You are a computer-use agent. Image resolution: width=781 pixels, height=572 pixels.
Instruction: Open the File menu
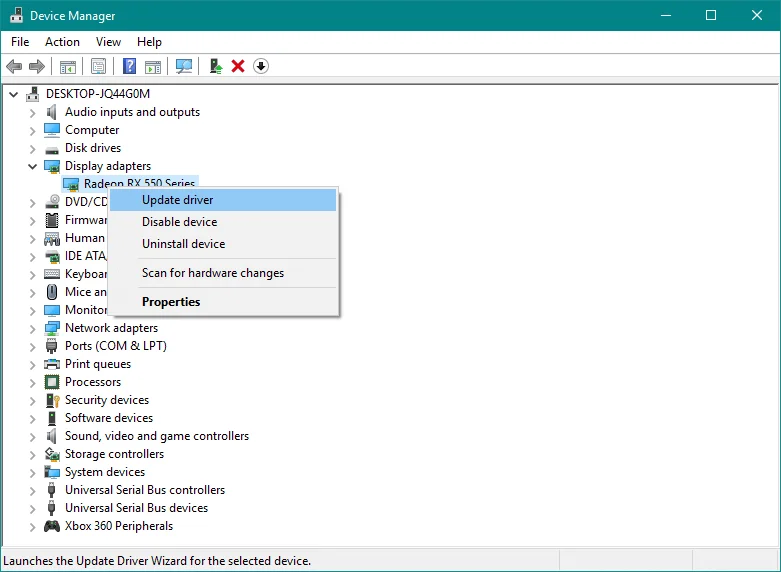pos(20,42)
